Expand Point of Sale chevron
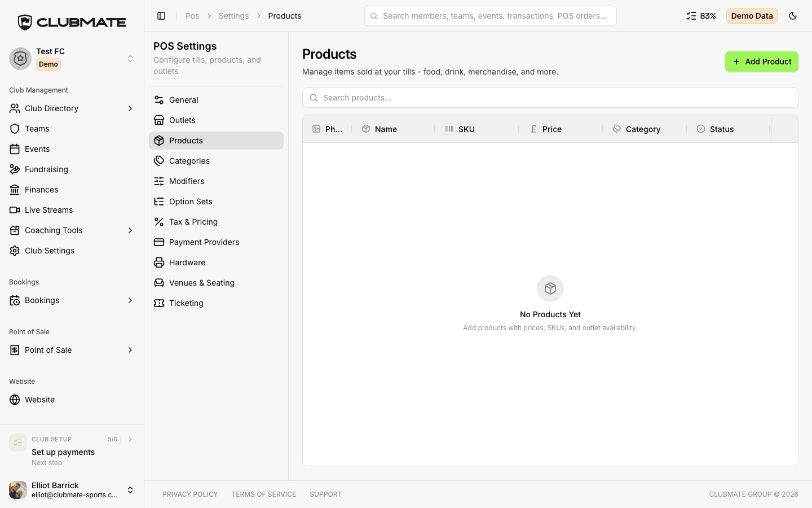This screenshot has height=508, width=812. click(130, 350)
